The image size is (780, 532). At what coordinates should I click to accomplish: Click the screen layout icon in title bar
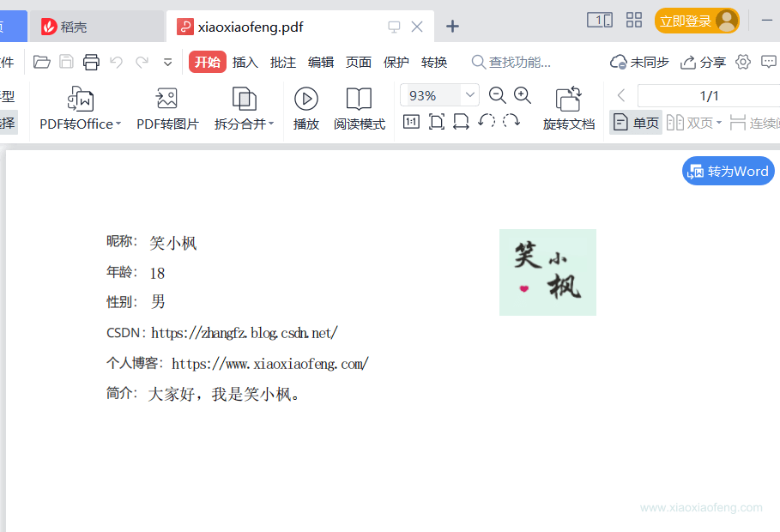coord(600,21)
